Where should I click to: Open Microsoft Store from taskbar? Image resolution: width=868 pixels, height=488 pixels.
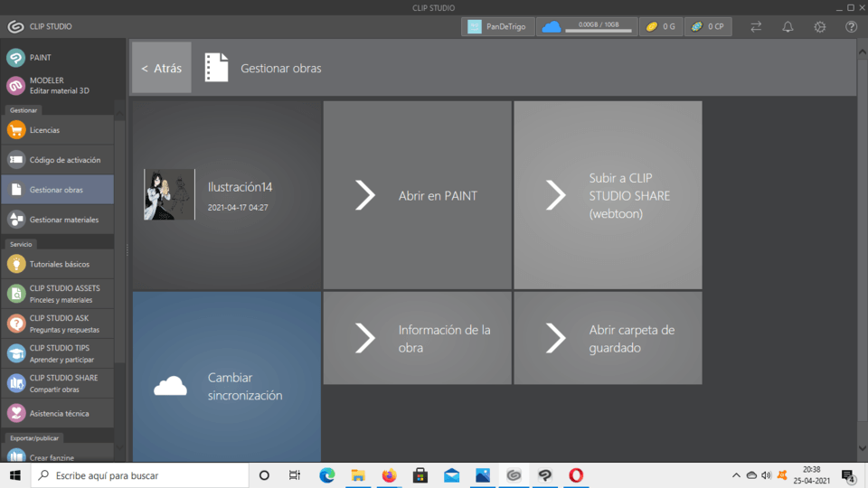pyautogui.click(x=420, y=475)
